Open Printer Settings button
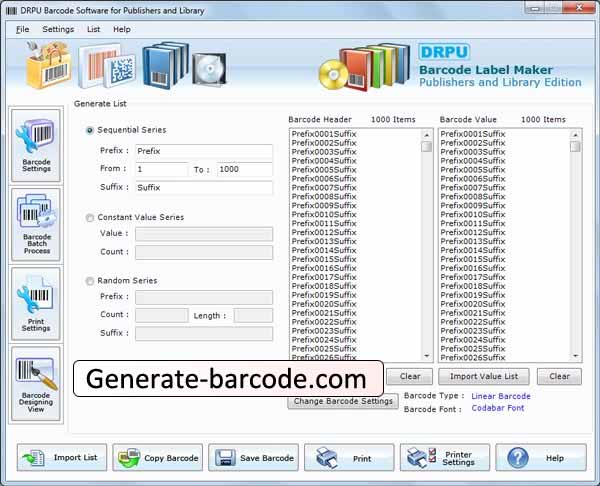 point(445,457)
